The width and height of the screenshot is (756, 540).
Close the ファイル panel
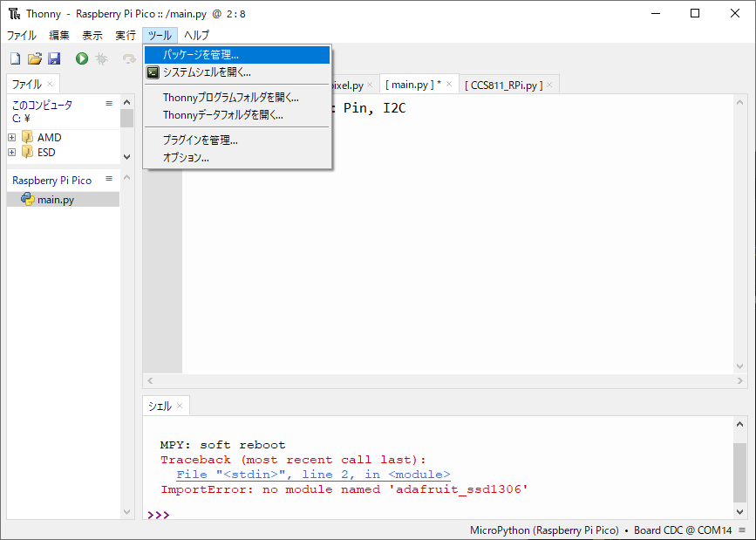(50, 84)
